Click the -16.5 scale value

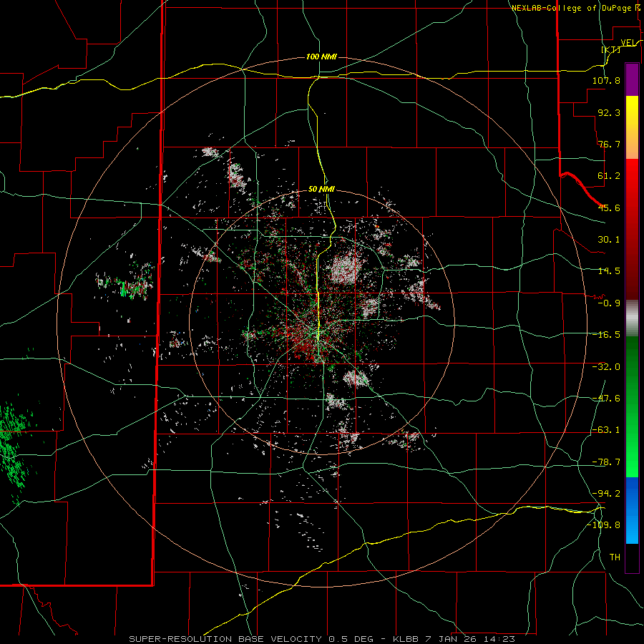pyautogui.click(x=606, y=335)
